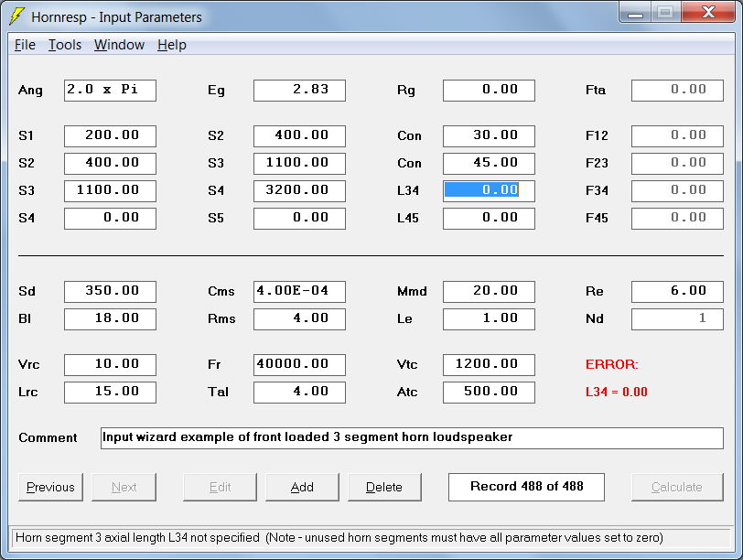This screenshot has width=743, height=560.
Task: Click the Tal field with 4.00
Action: 299,393
